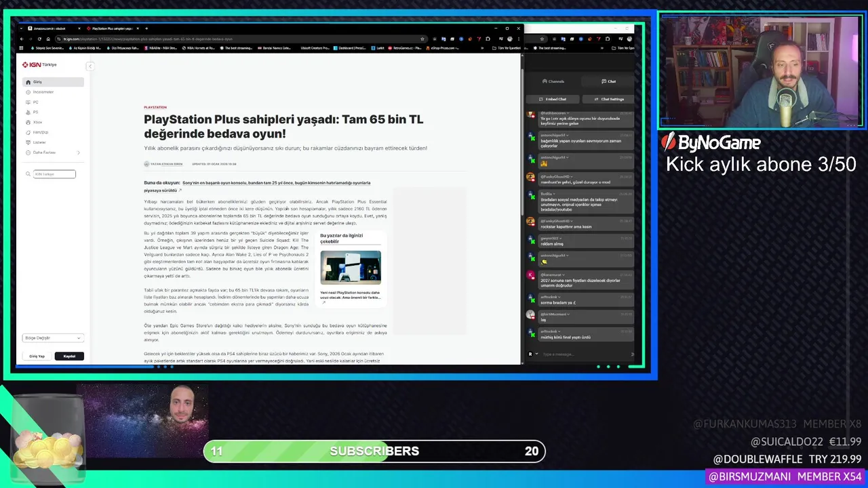The height and width of the screenshot is (488, 868).
Task: Click the IGN Türkiye search field
Action: click(54, 174)
